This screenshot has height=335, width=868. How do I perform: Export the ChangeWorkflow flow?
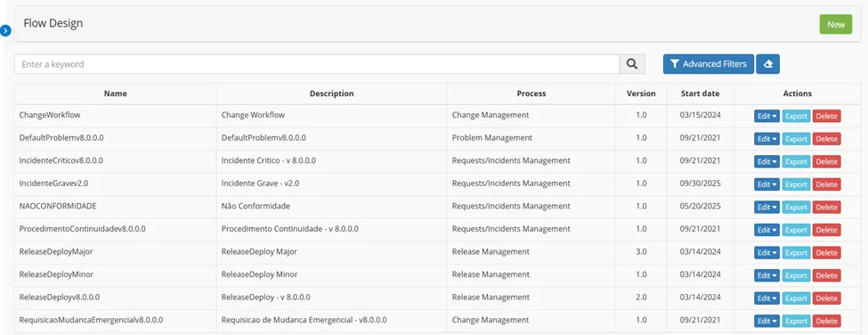pyautogui.click(x=797, y=116)
